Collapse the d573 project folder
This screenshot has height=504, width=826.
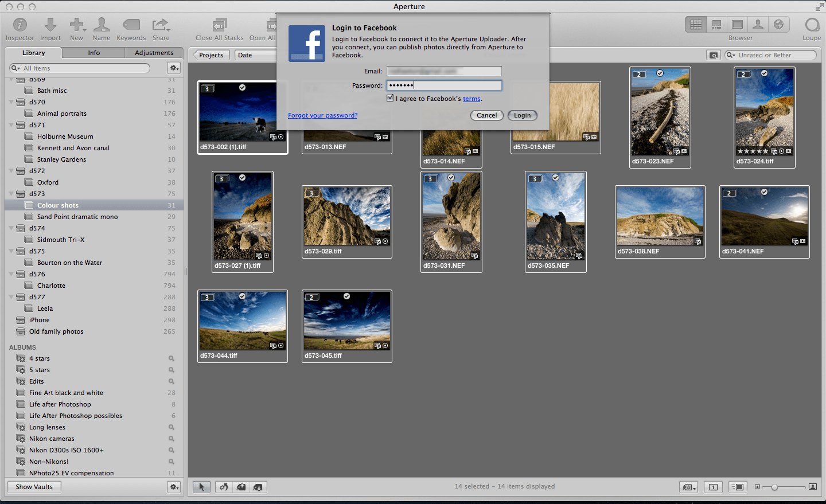coord(11,194)
